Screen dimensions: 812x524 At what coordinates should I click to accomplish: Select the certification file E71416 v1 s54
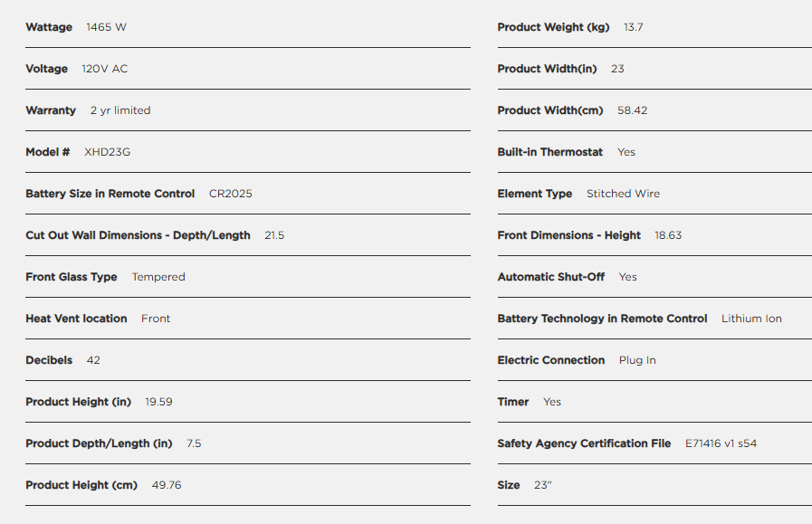(721, 443)
